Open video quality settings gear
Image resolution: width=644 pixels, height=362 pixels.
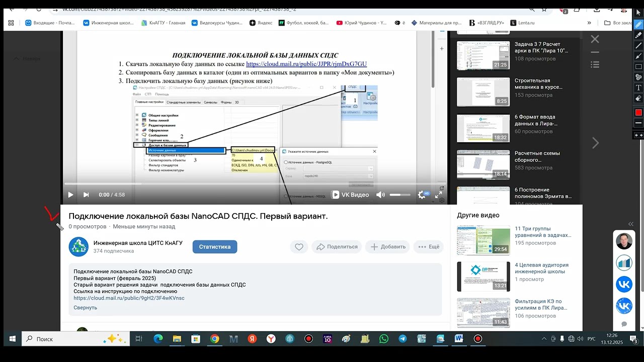click(x=422, y=195)
